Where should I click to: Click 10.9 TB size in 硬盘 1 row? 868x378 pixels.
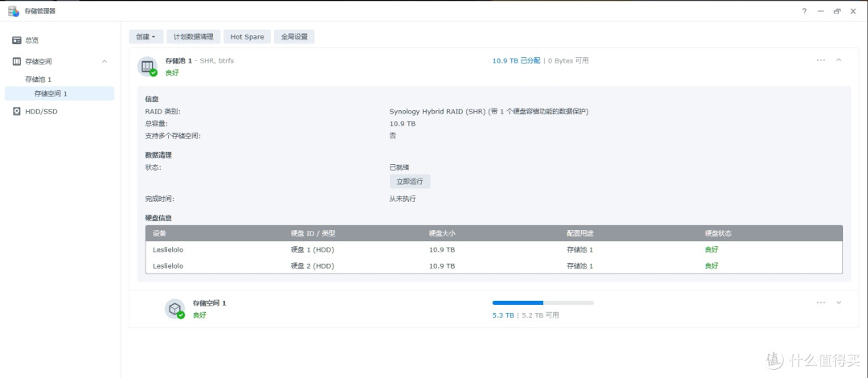(x=442, y=250)
